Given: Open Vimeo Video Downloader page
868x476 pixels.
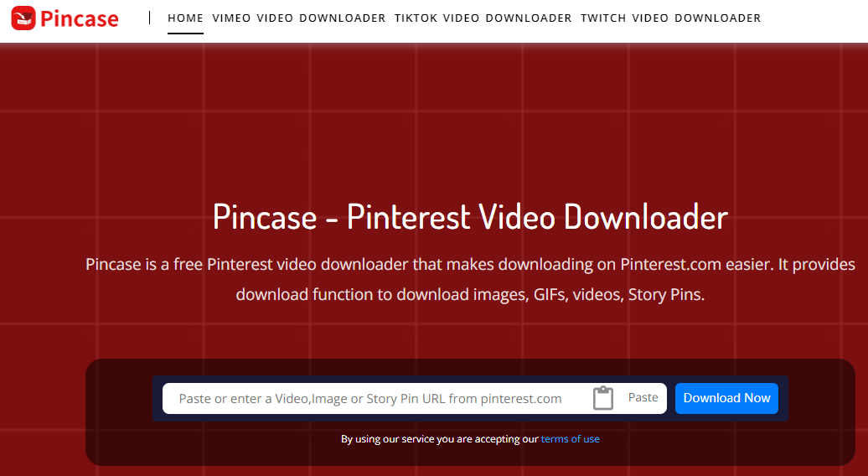Looking at the screenshot, I should (299, 18).
